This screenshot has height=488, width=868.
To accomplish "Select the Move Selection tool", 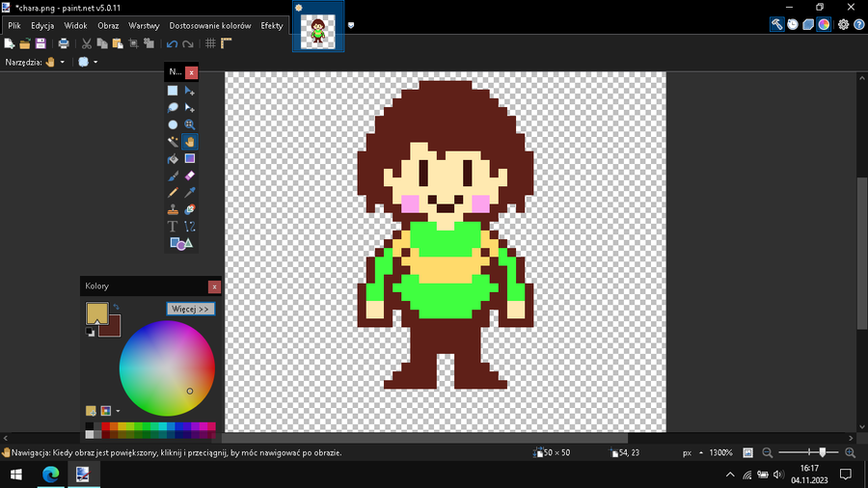I will click(190, 108).
